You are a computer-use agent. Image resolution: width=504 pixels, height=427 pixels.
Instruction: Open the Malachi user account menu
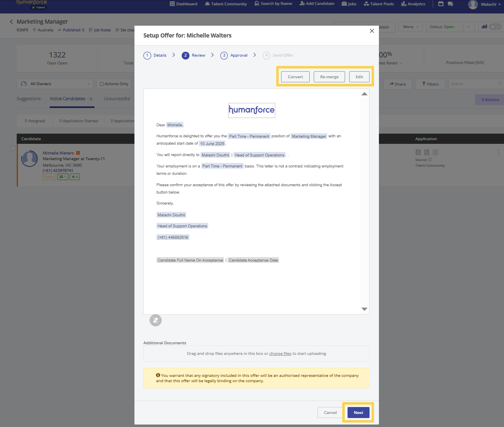pos(485,4)
